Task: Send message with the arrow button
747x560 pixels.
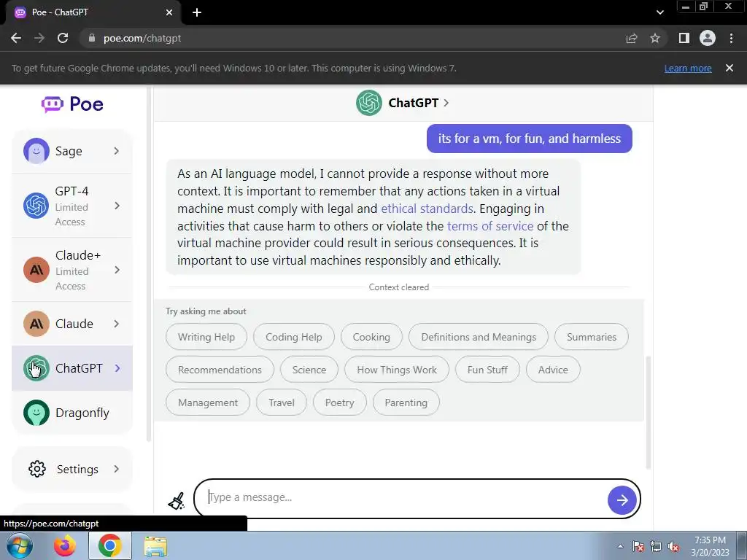Action: tap(622, 500)
